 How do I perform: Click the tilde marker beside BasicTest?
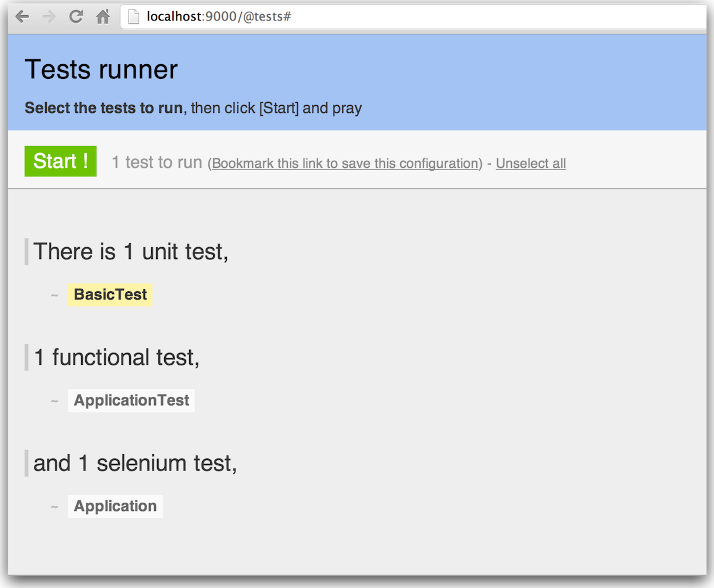[54, 295]
